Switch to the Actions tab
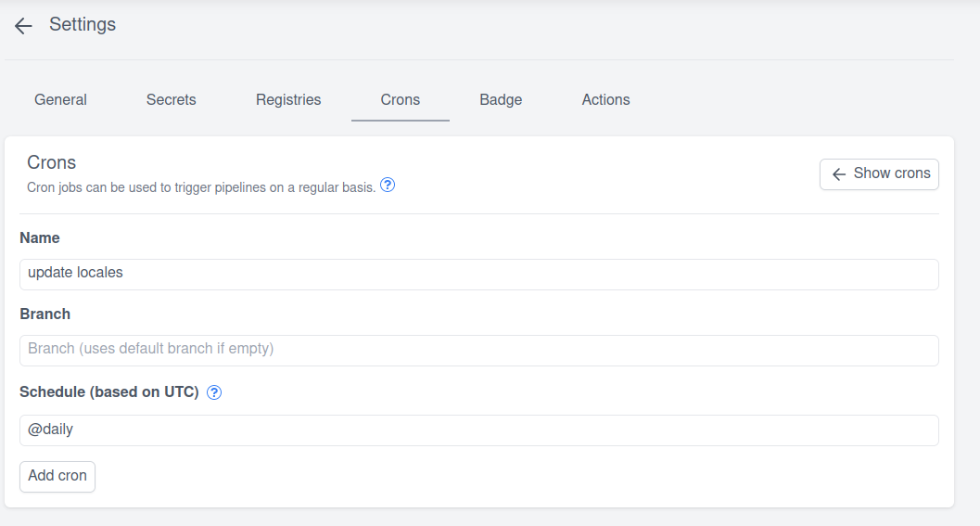The image size is (980, 526). point(605,100)
